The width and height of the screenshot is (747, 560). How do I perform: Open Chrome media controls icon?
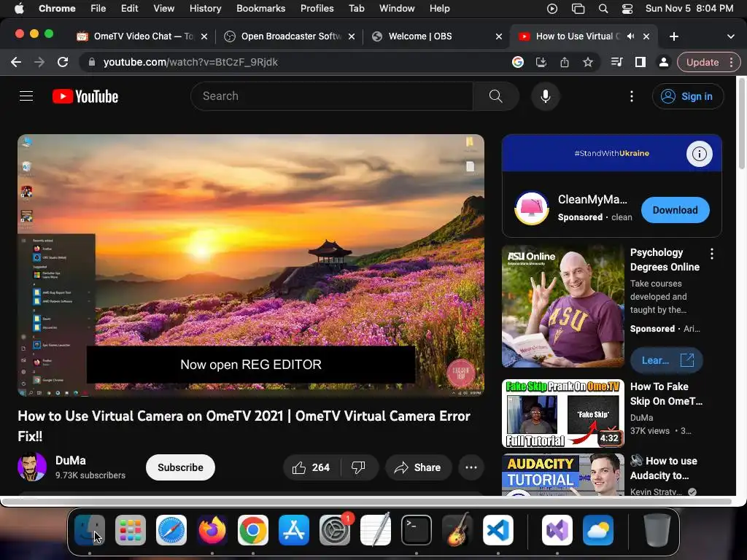click(x=617, y=62)
